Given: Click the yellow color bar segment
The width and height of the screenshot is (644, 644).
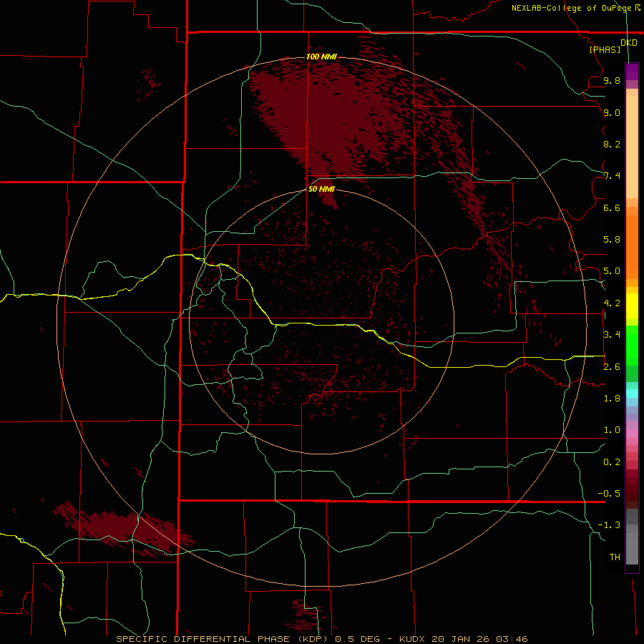Looking at the screenshot, I should point(632,306).
